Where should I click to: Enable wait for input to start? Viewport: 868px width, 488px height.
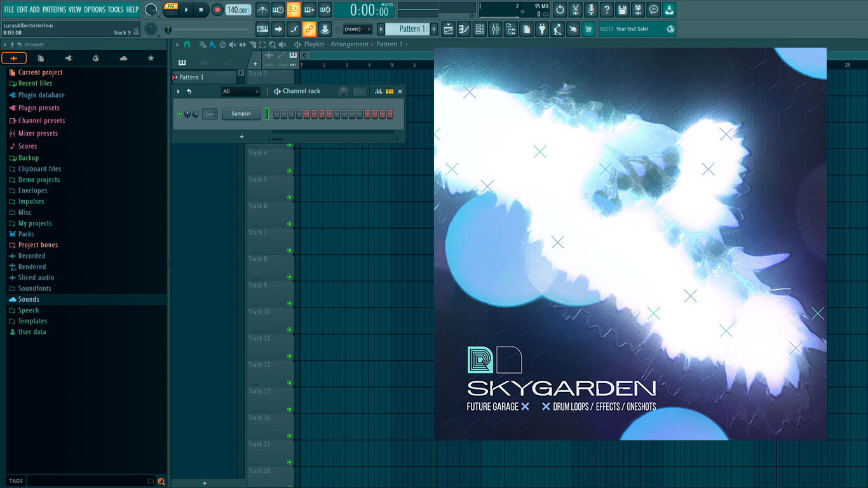278,10
